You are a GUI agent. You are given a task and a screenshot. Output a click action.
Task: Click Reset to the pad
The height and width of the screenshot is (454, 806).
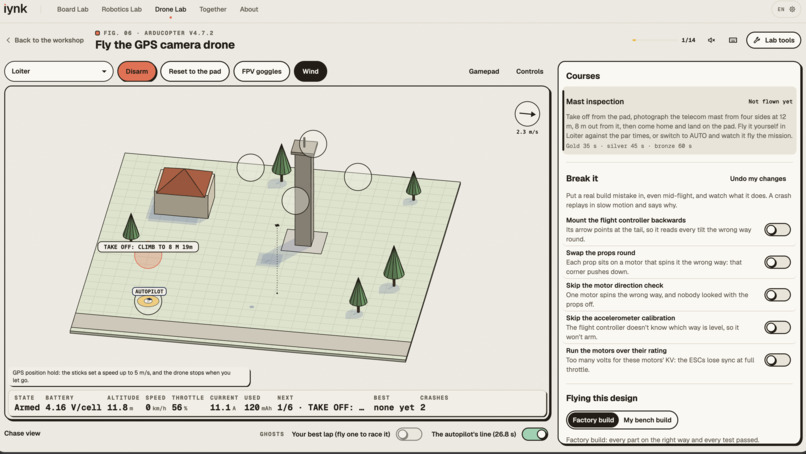[x=195, y=71]
